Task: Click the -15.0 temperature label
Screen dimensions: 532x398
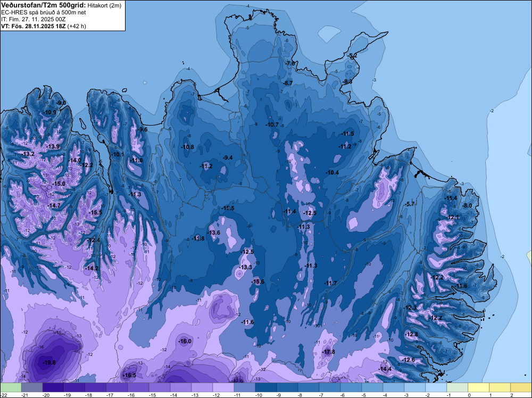Action: pos(59,184)
